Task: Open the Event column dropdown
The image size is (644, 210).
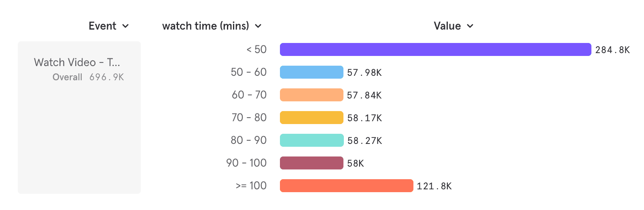Action: pyautogui.click(x=108, y=26)
